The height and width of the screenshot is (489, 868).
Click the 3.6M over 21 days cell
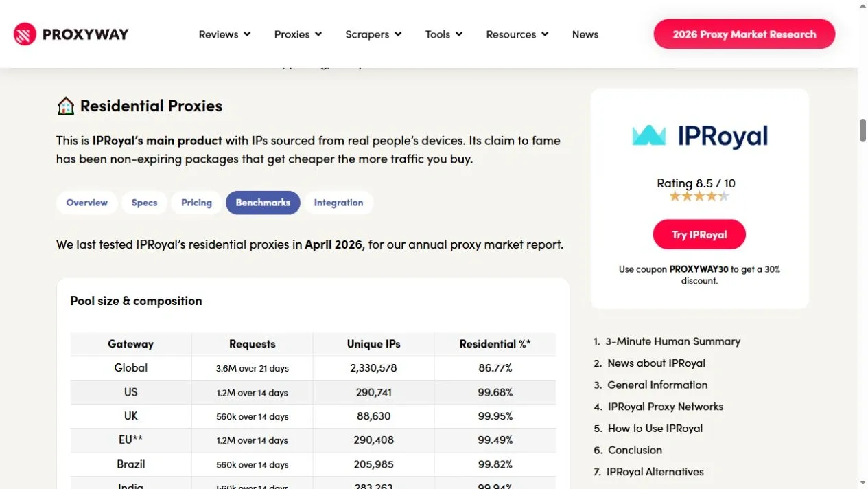point(253,368)
